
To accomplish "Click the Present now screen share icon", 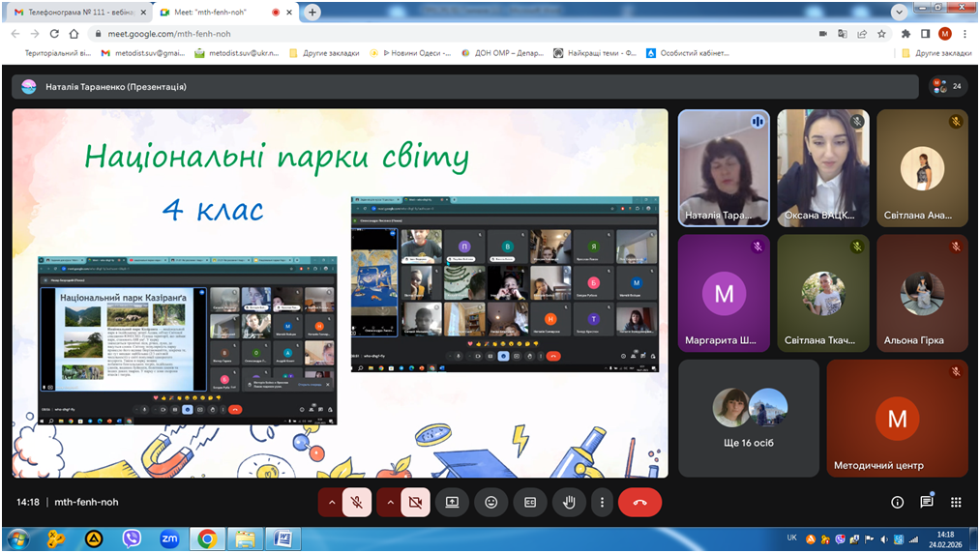I will click(452, 503).
